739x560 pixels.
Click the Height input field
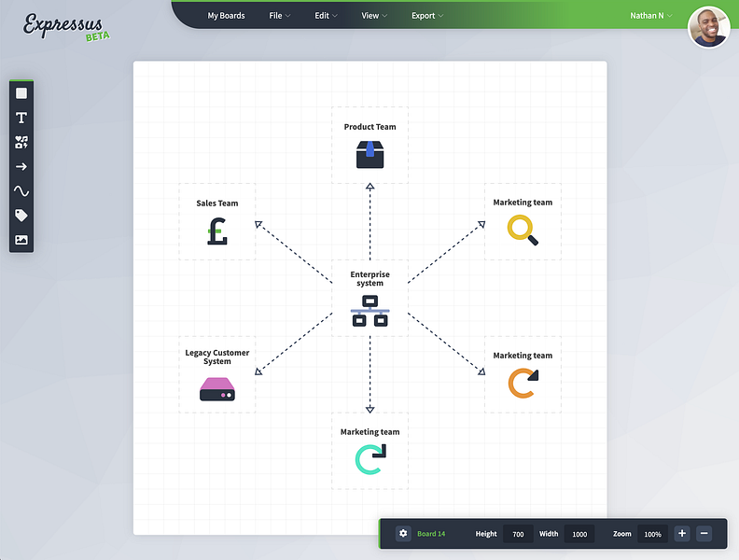tap(518, 534)
